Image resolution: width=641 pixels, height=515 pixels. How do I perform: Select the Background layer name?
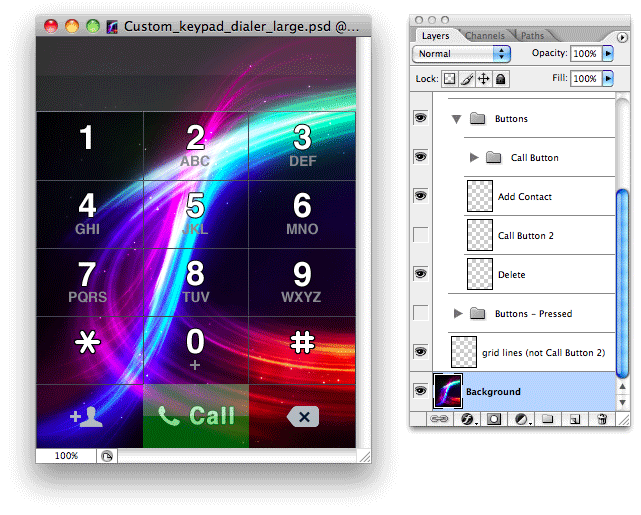point(493,392)
